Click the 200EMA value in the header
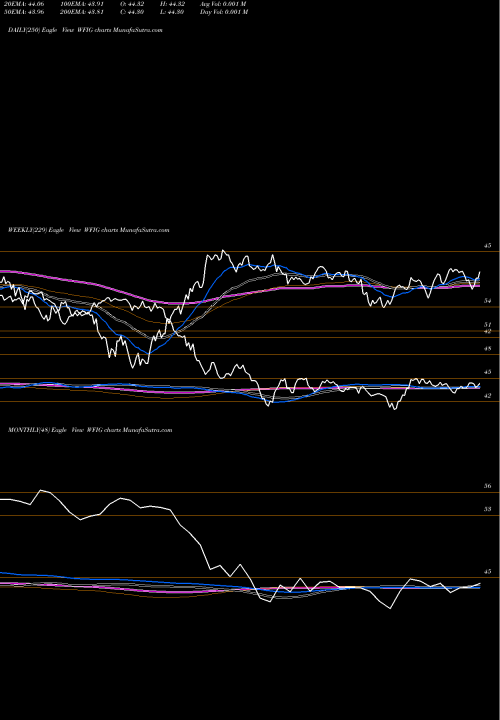This screenshot has width=500, height=720. [82, 12]
